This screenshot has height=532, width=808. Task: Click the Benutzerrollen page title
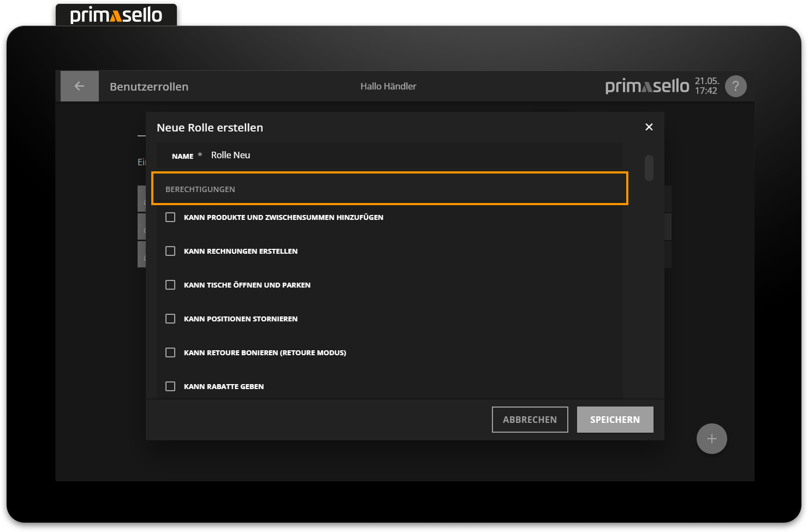149,87
